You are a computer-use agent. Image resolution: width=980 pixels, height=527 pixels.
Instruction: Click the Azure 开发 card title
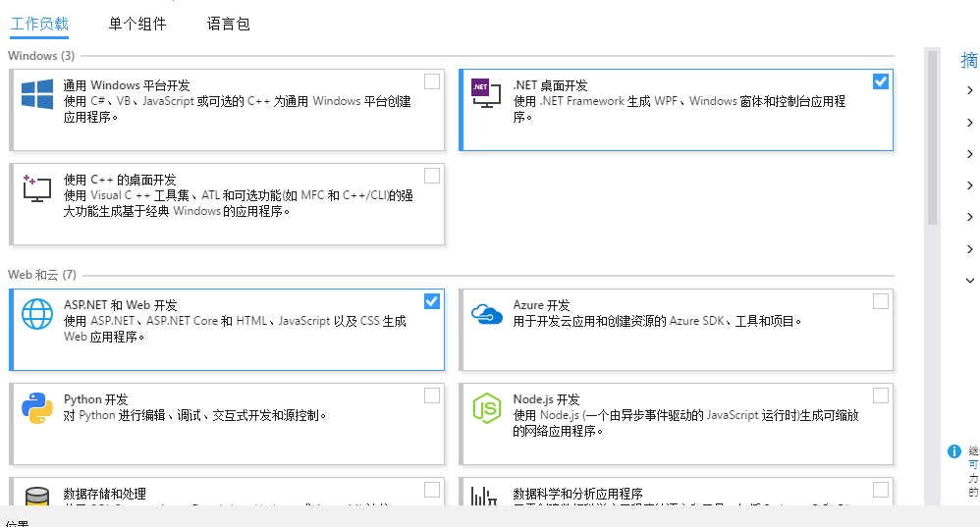541,305
